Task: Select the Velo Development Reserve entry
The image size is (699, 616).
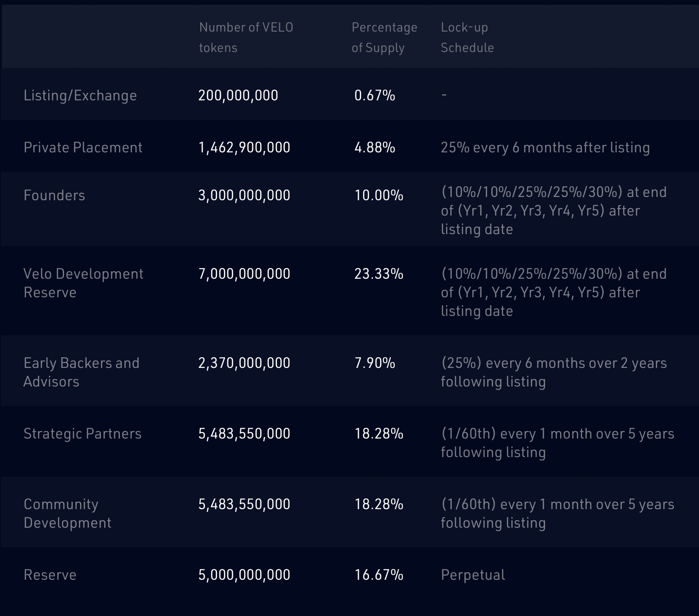Action: pyautogui.click(x=84, y=283)
